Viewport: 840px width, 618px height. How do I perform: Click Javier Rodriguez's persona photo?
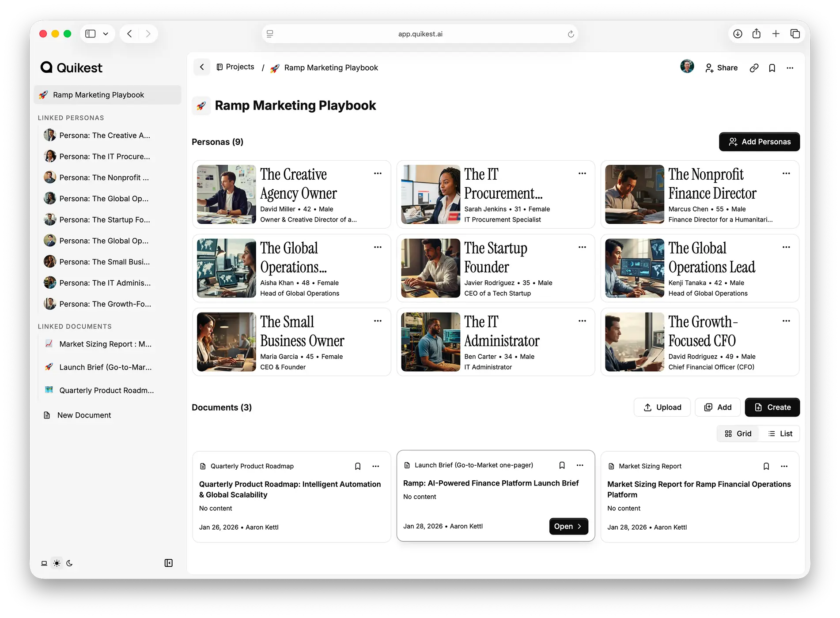tap(431, 268)
